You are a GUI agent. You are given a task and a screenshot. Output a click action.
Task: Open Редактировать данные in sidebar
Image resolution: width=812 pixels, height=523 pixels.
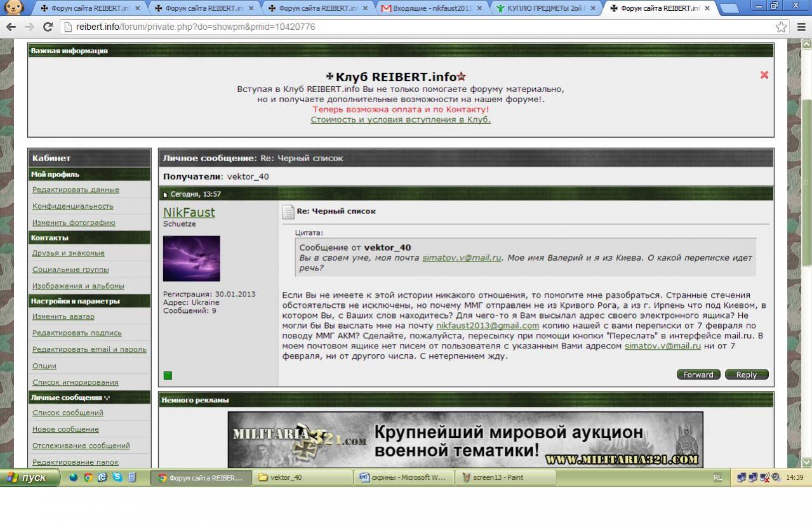(x=76, y=190)
